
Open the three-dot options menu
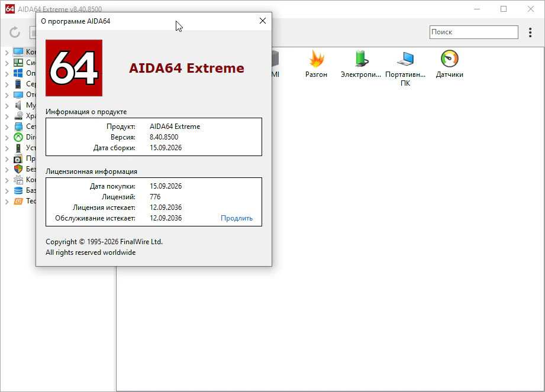530,33
